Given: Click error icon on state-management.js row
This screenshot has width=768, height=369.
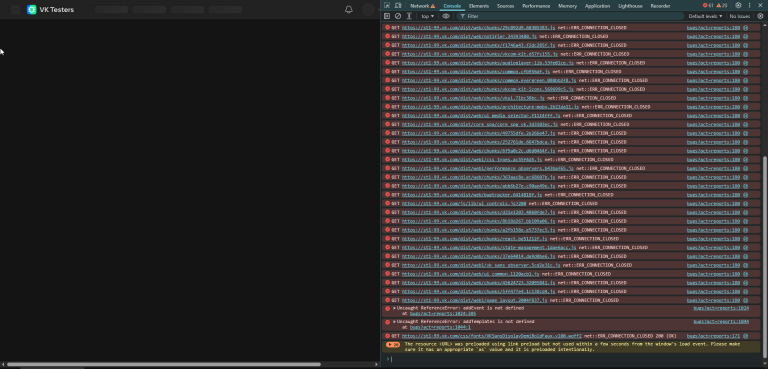Looking at the screenshot, I should [387, 247].
